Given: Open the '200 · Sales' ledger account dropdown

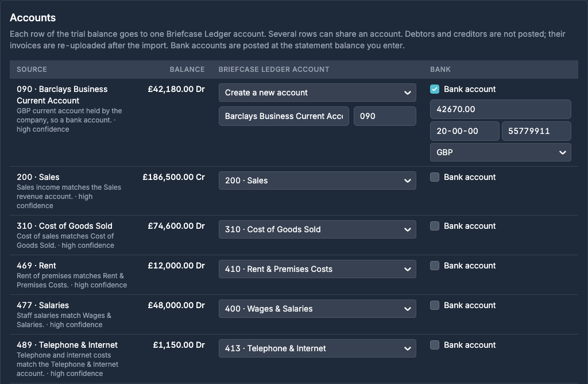Looking at the screenshot, I should 317,181.
